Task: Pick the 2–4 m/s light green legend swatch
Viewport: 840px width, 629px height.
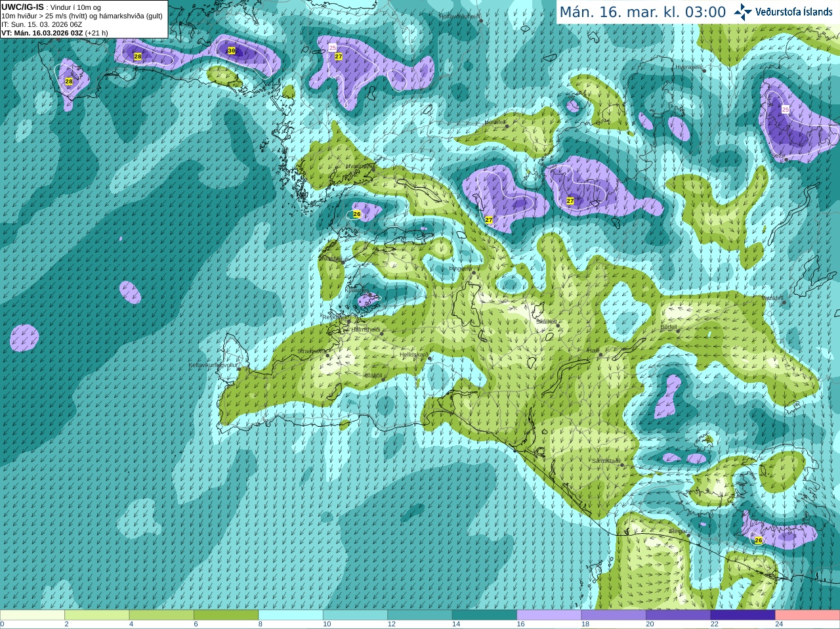Action: click(x=96, y=615)
